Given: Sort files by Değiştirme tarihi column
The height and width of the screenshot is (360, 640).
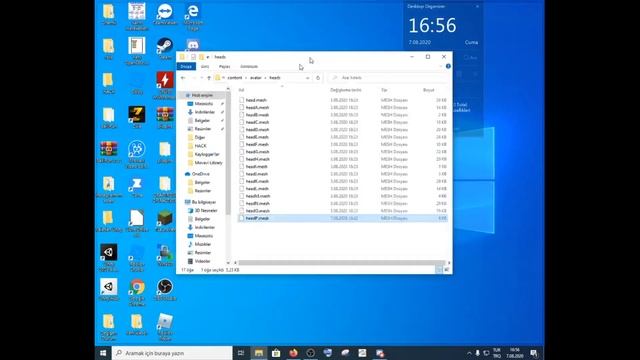Looking at the screenshot, I should click(x=346, y=90).
